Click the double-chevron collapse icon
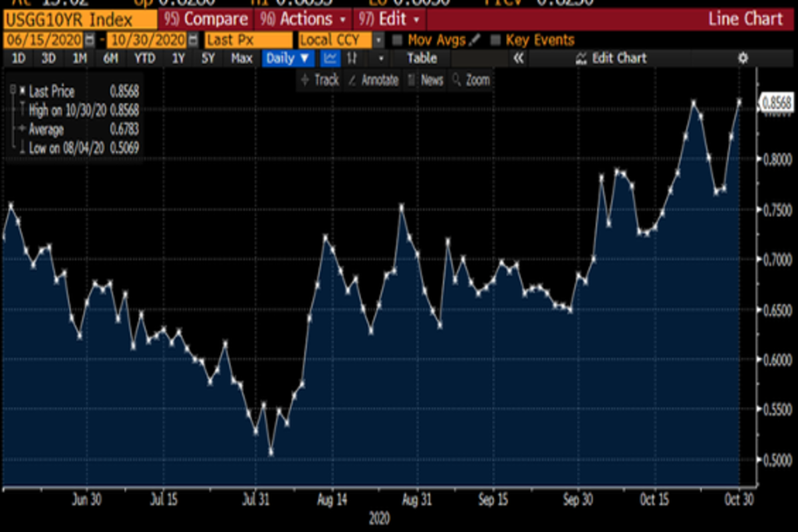This screenshot has width=798, height=532. point(519,59)
